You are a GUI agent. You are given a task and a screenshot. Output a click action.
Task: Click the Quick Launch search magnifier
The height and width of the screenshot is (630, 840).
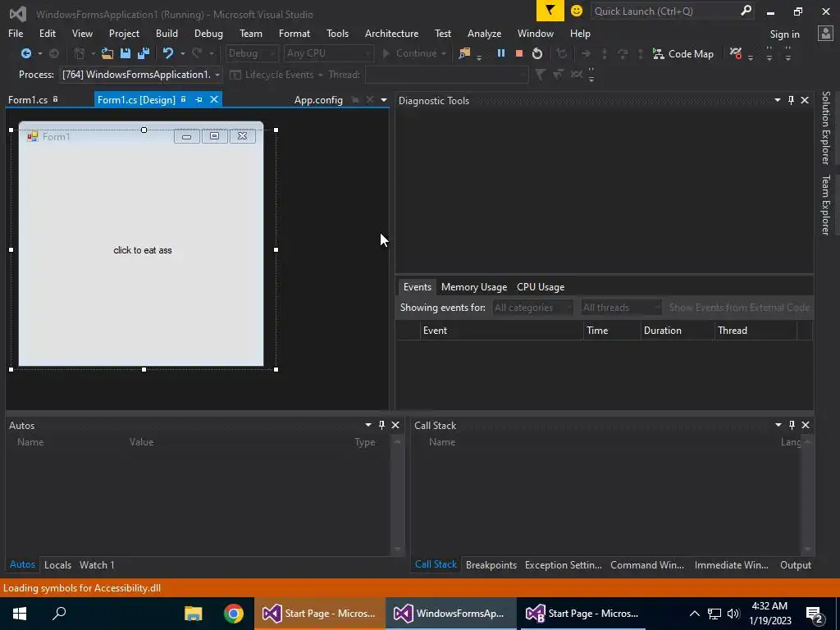click(746, 11)
